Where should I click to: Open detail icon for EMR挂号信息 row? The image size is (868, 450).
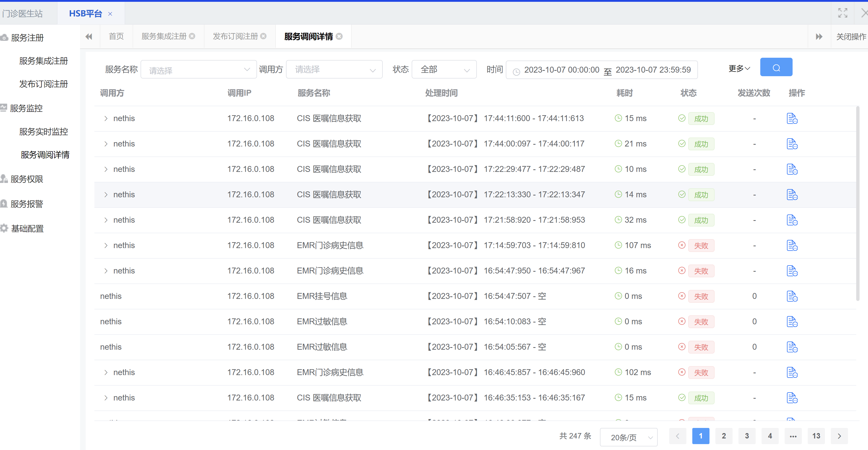pyautogui.click(x=792, y=296)
